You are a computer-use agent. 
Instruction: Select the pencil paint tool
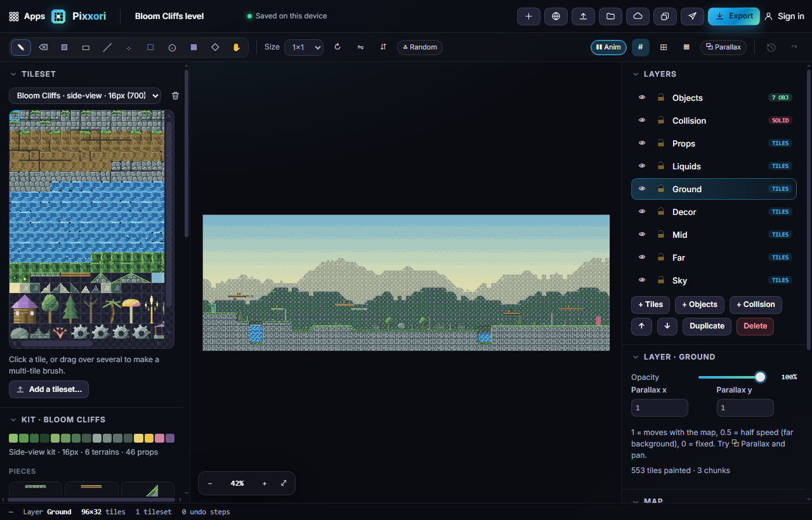(x=21, y=47)
